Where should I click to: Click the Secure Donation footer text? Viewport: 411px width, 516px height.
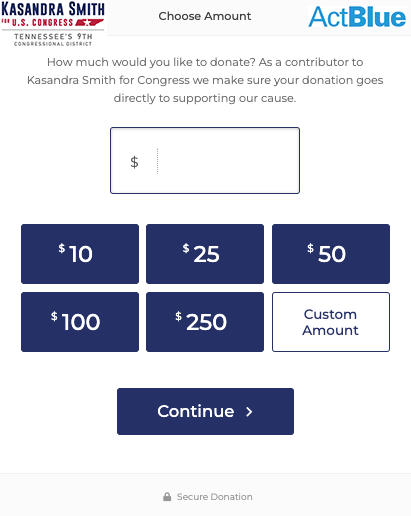(215, 497)
